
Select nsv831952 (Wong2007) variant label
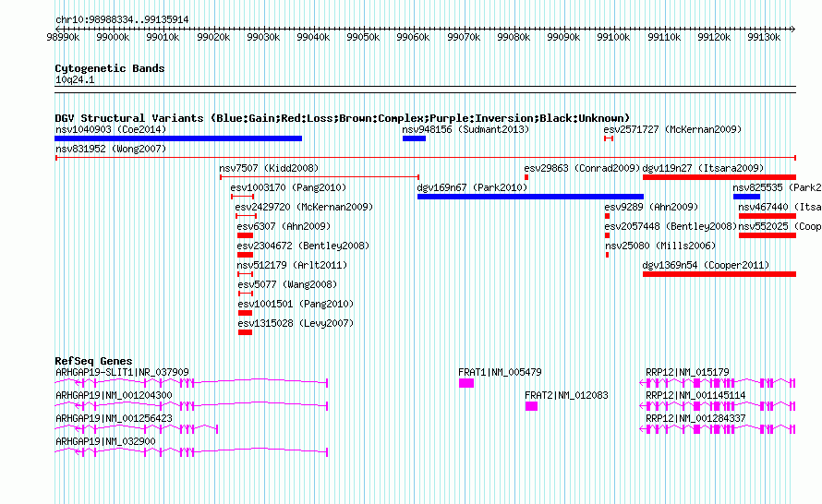[x=111, y=149]
